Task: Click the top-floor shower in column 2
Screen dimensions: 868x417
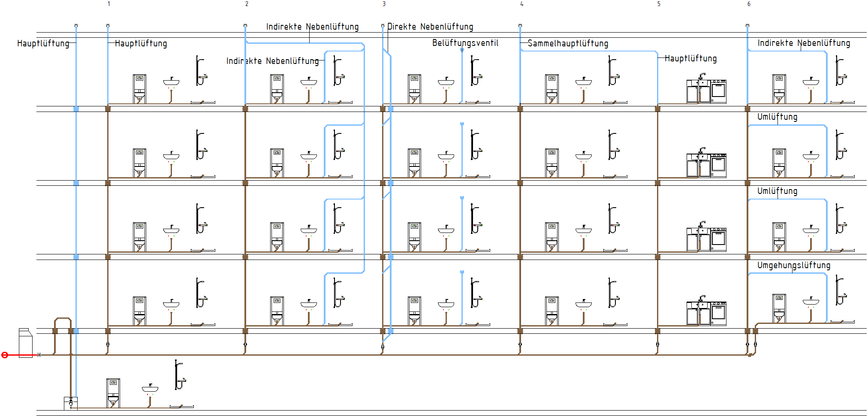Action: [x=339, y=71]
